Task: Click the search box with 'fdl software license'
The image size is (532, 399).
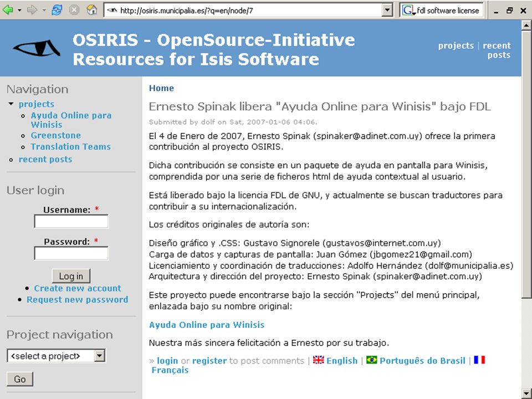Action: (x=448, y=11)
